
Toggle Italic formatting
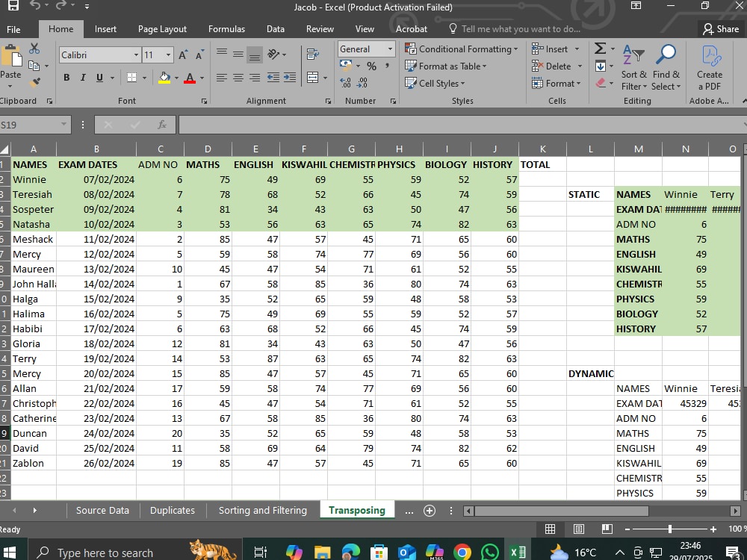click(83, 77)
